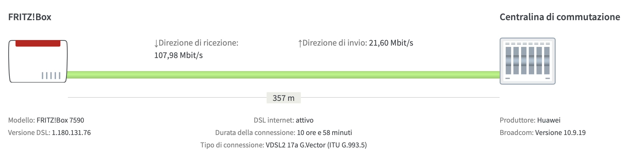Click the connection duration 10 ore e 58 minuti
Viewport: 644px width, 162px height.
pyautogui.click(x=324, y=133)
